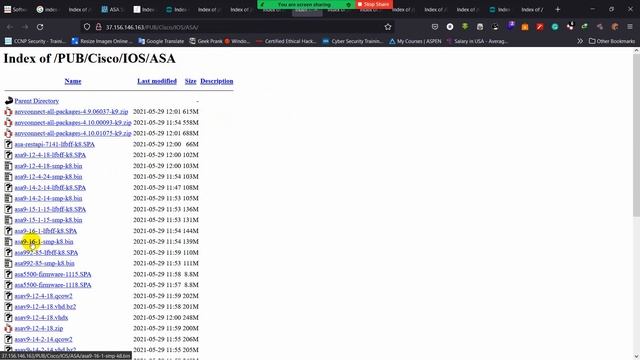Click the tracking protection shield icon
Viewport: 640px width, 360px height.
click(x=87, y=27)
